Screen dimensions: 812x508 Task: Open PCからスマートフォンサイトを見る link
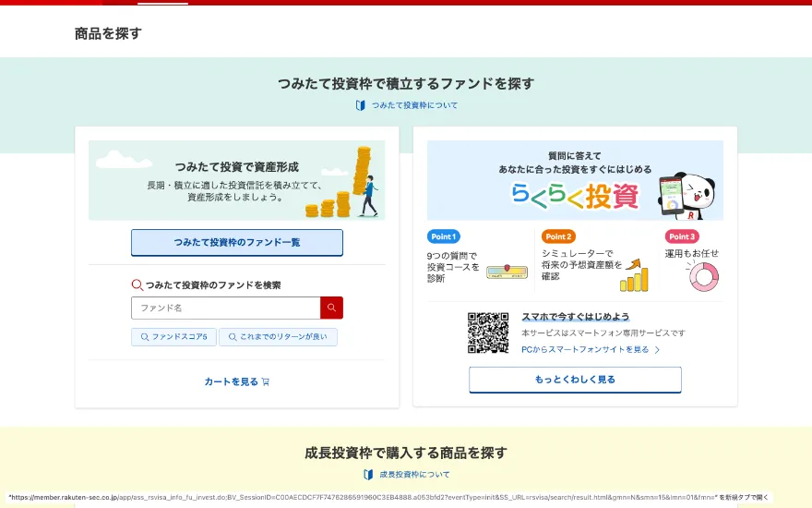click(x=585, y=350)
